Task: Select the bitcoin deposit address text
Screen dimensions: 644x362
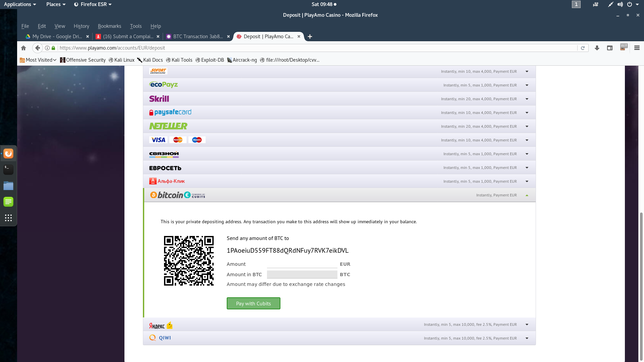Action: 287,251
